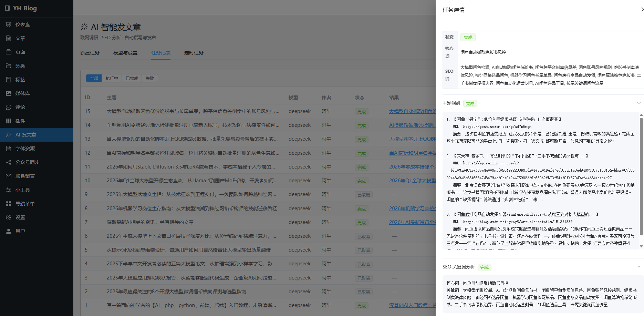644x316 pixels.
Task: Click the YH Blog logo icon
Action: coord(7,8)
